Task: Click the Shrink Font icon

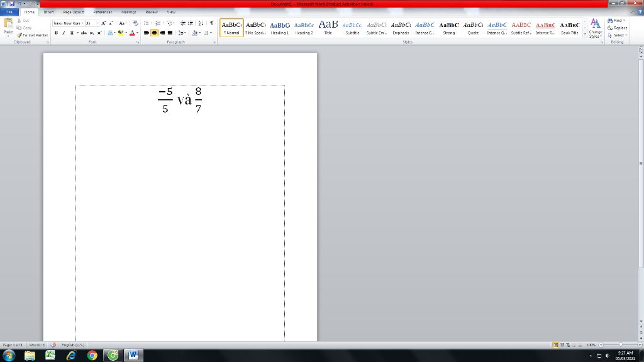Action: click(111, 23)
